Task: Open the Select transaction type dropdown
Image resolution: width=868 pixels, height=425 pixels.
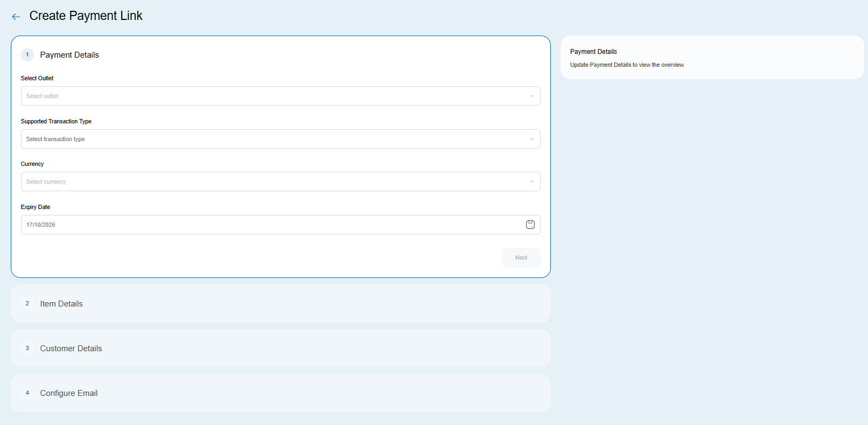Action: (x=281, y=139)
